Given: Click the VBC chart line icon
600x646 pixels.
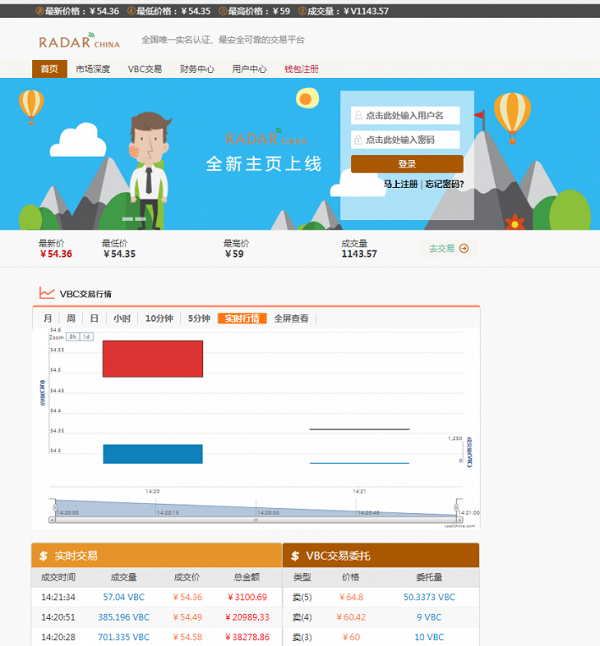Looking at the screenshot, I should 46,293.
